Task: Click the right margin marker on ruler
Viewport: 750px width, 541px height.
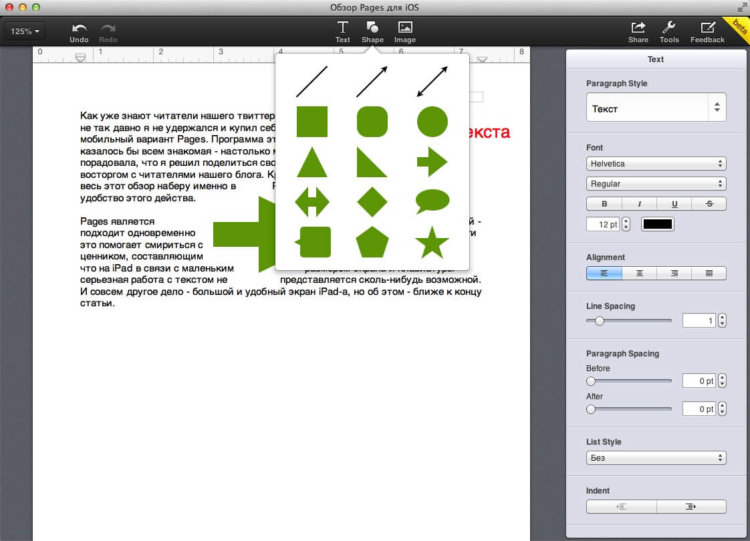Action: 482,59
